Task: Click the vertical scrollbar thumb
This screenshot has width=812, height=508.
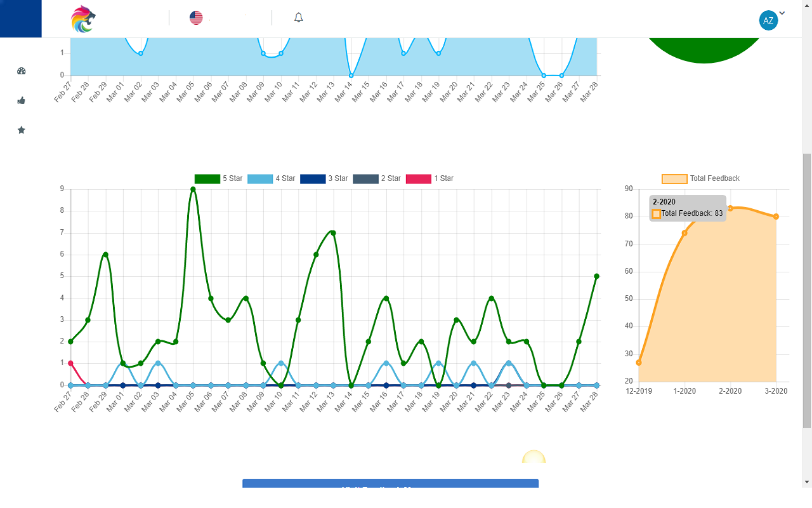Action: click(807, 290)
